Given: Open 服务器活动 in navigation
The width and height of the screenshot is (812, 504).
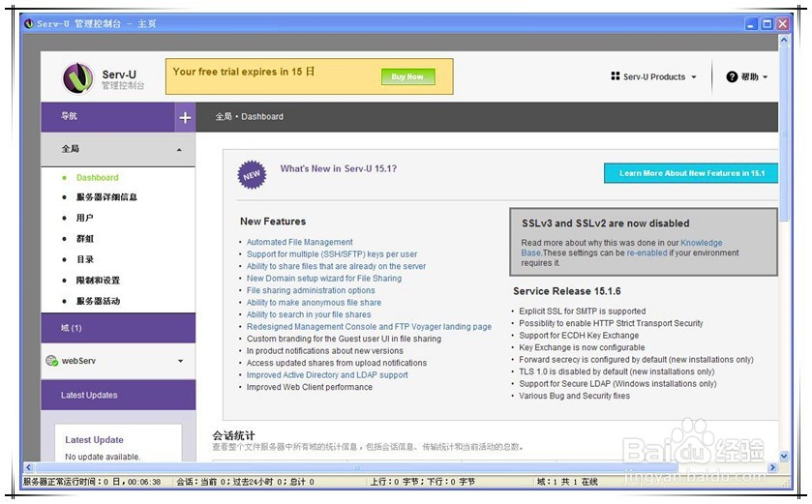Looking at the screenshot, I should tap(98, 301).
